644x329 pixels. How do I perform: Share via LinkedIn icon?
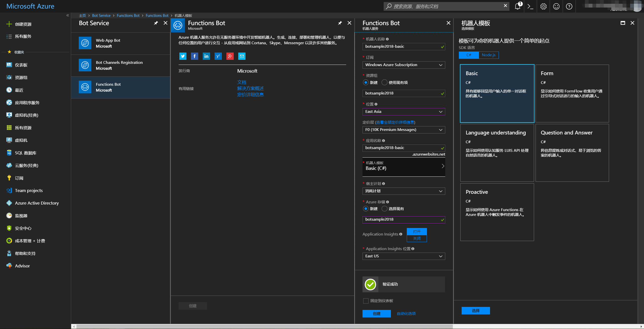[x=206, y=56]
